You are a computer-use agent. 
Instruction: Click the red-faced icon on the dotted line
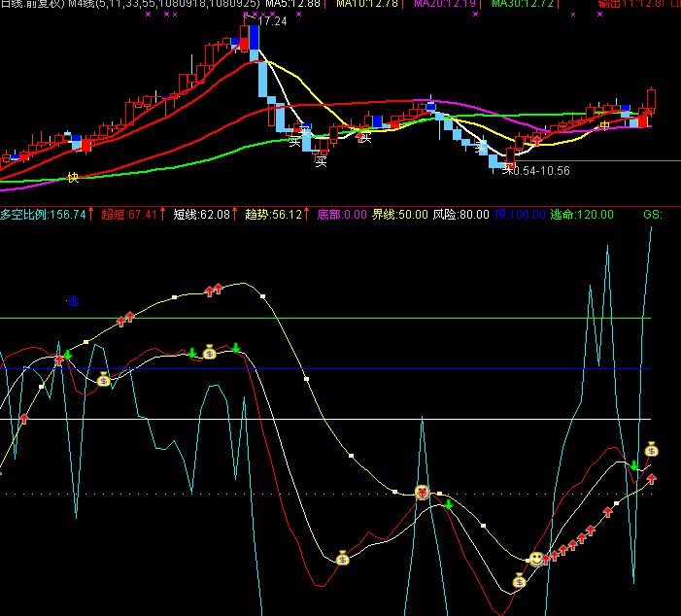pos(422,493)
